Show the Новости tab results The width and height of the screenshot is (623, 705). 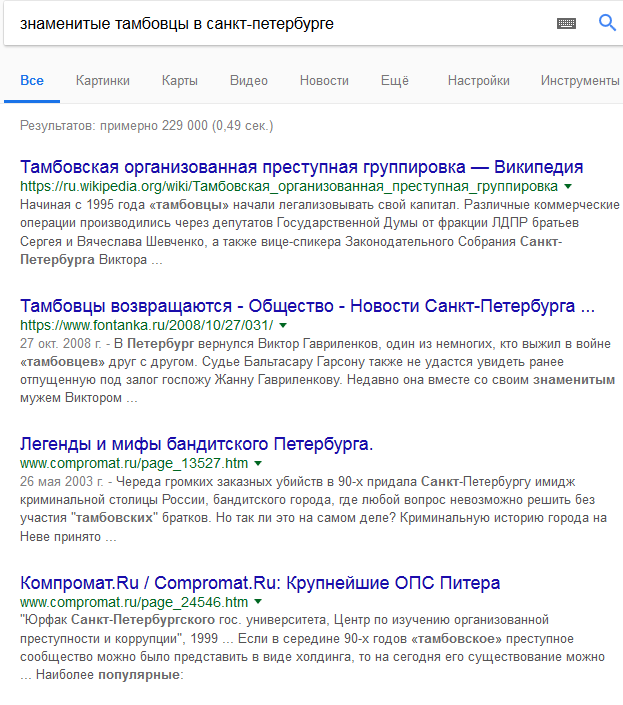pos(324,80)
